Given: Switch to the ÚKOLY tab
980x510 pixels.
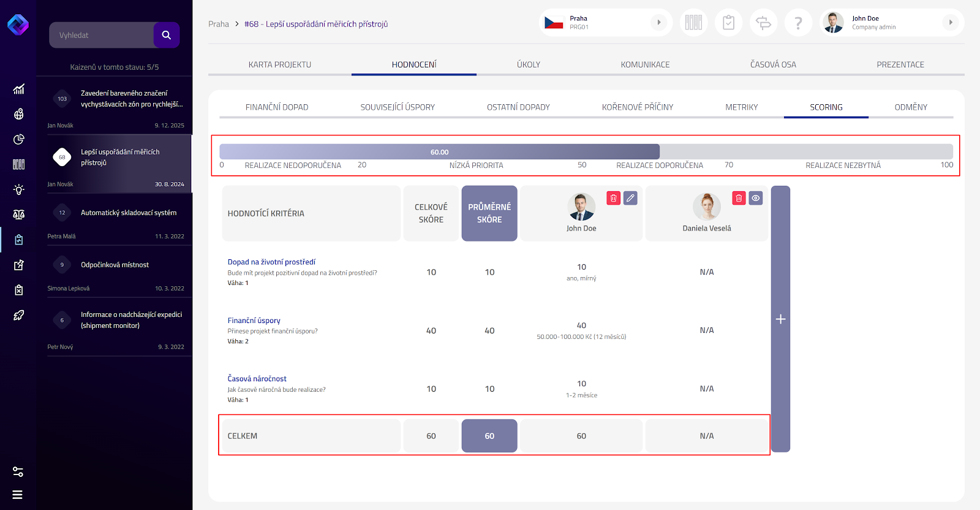Looking at the screenshot, I should [x=529, y=64].
